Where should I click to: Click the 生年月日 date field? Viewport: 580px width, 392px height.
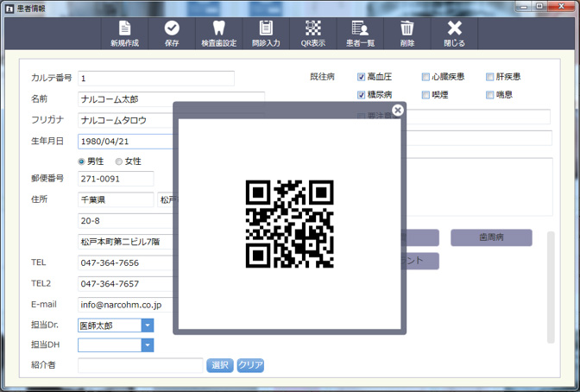pos(125,142)
